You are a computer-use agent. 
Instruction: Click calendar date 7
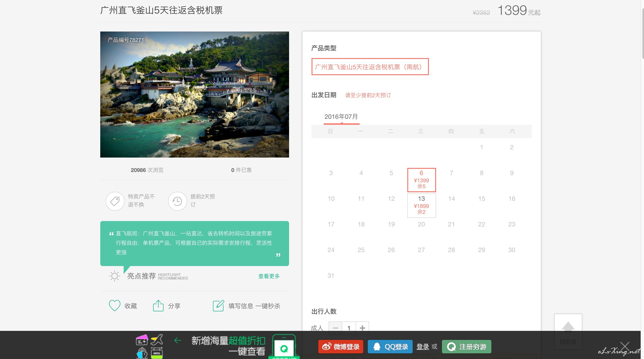click(x=452, y=173)
